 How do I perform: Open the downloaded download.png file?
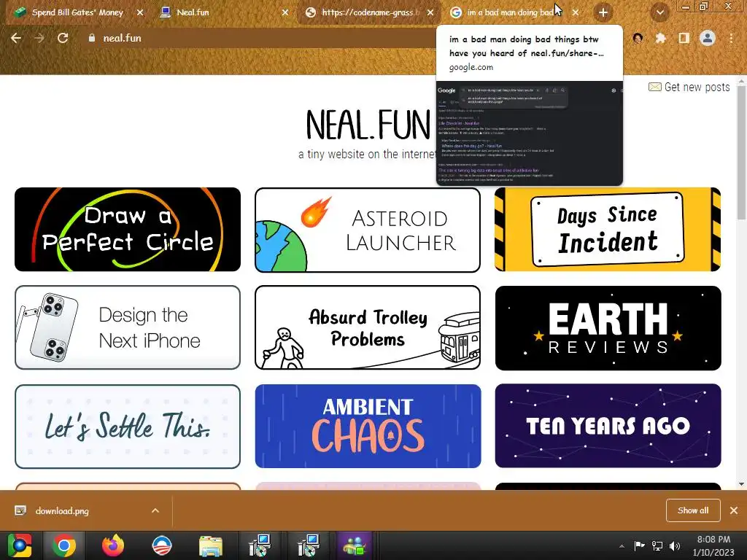(x=62, y=511)
